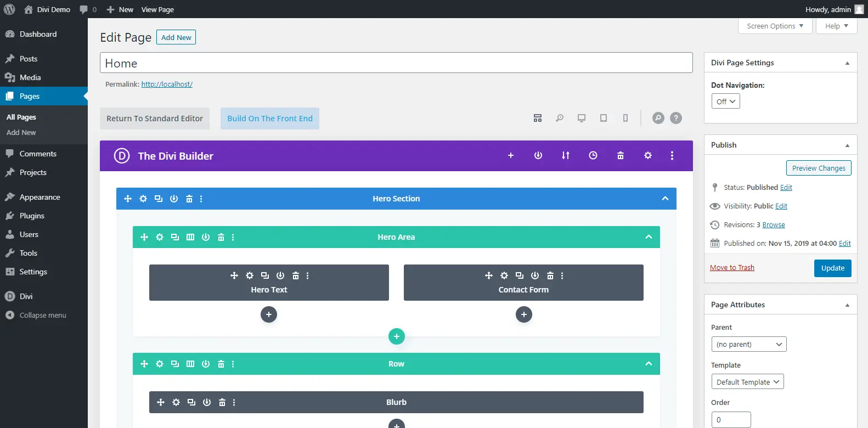
Task: Open the builder search icon
Action: tap(658, 118)
